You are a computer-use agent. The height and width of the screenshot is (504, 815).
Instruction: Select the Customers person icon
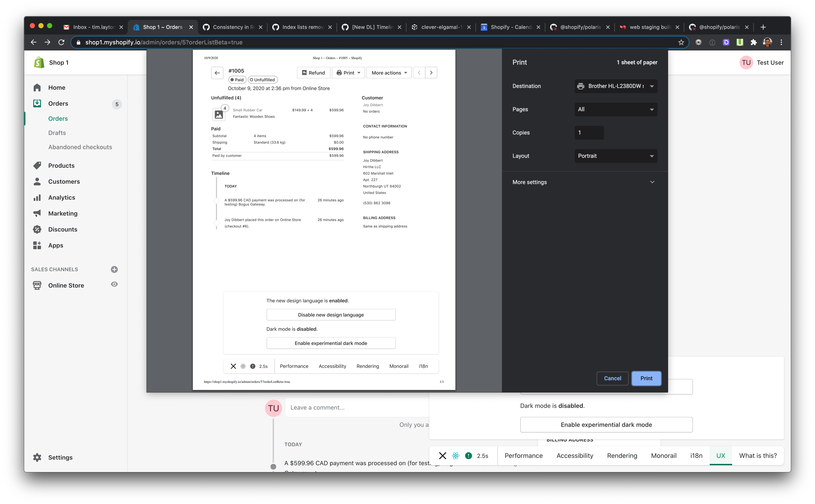point(37,181)
